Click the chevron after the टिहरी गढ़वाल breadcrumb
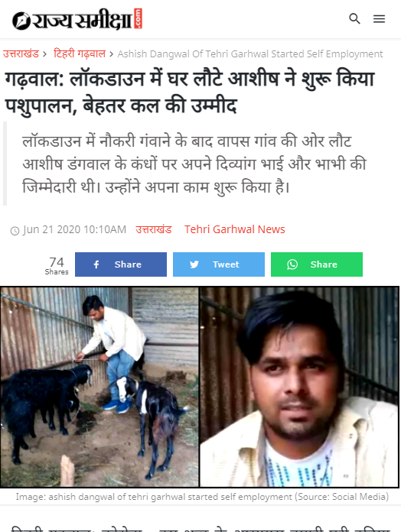Viewport: 401px width, 532px height. 112,54
